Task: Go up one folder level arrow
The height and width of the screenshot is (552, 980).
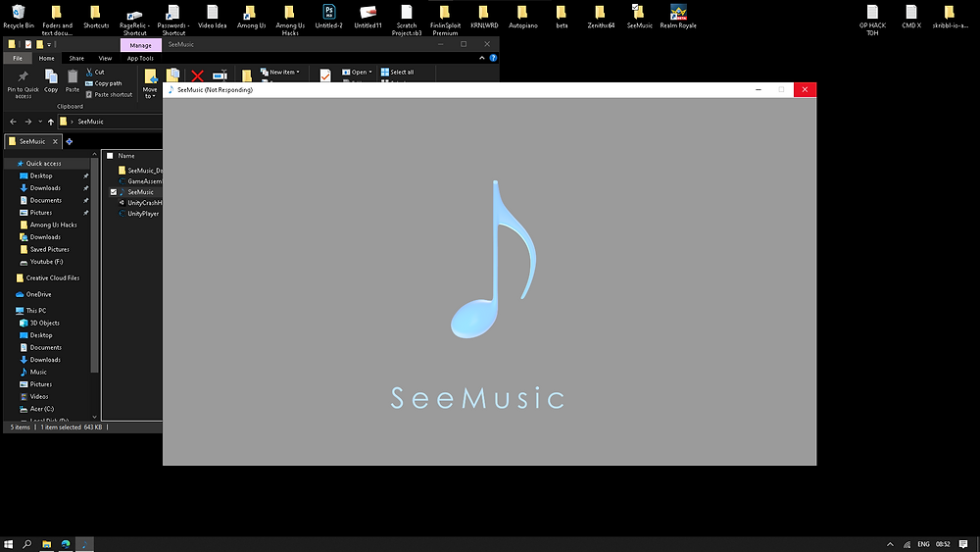Action: [x=51, y=122]
